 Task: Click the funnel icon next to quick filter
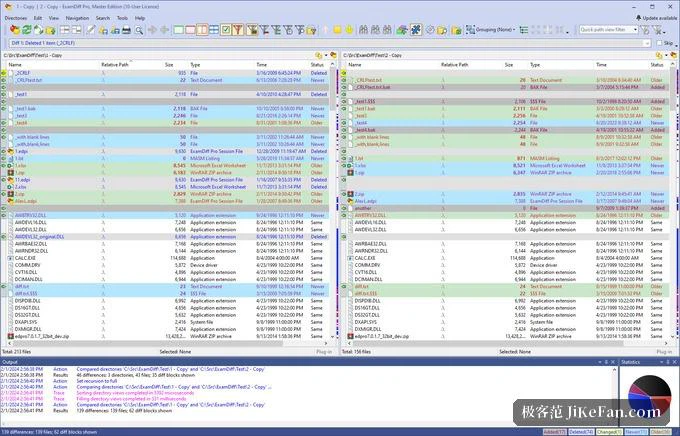[645, 30]
